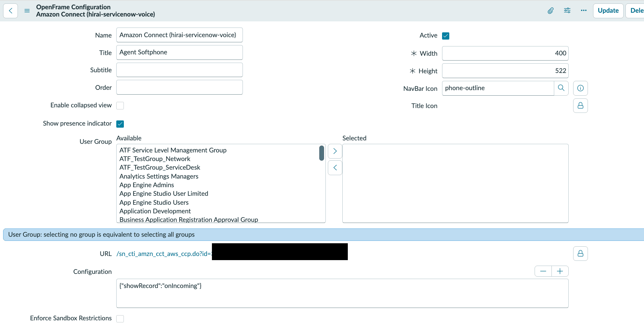Screen dimensions: 644x331
Task: Select App Engine Admins in Available list
Action: pos(147,185)
